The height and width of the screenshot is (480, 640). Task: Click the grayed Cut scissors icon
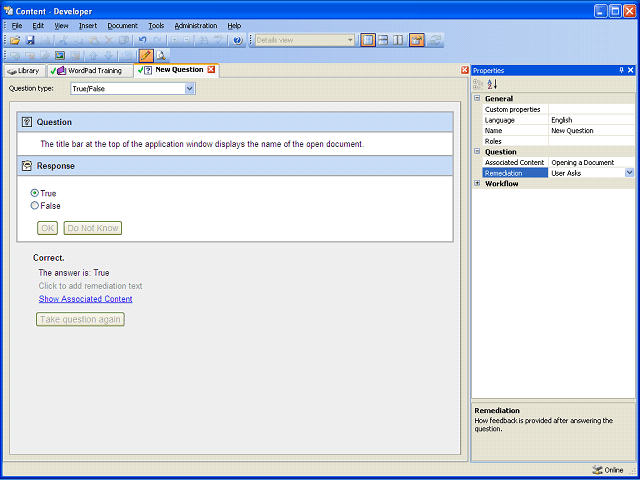click(62, 40)
